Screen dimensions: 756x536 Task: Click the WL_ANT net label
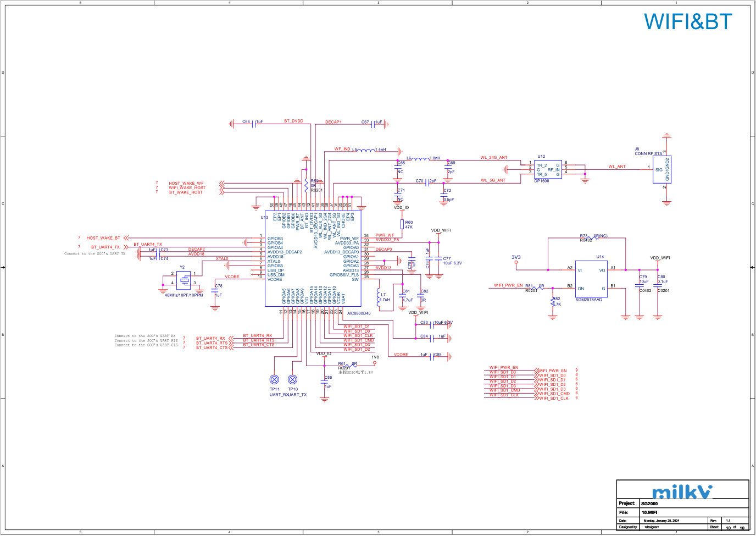coord(617,167)
